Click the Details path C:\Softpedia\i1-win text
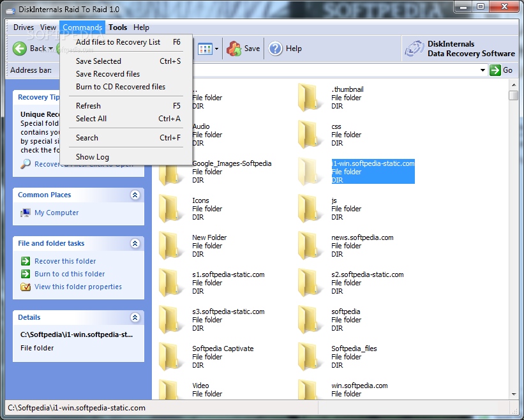 click(x=77, y=334)
